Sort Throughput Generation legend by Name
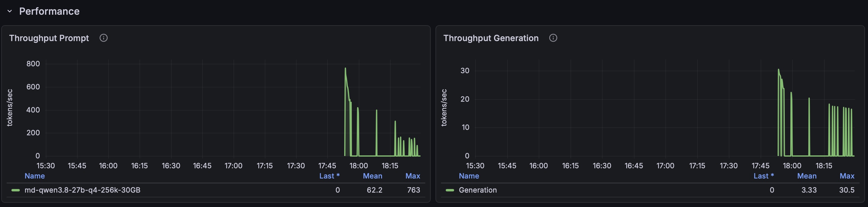Screen dimensions: 868x207 click(469, 176)
